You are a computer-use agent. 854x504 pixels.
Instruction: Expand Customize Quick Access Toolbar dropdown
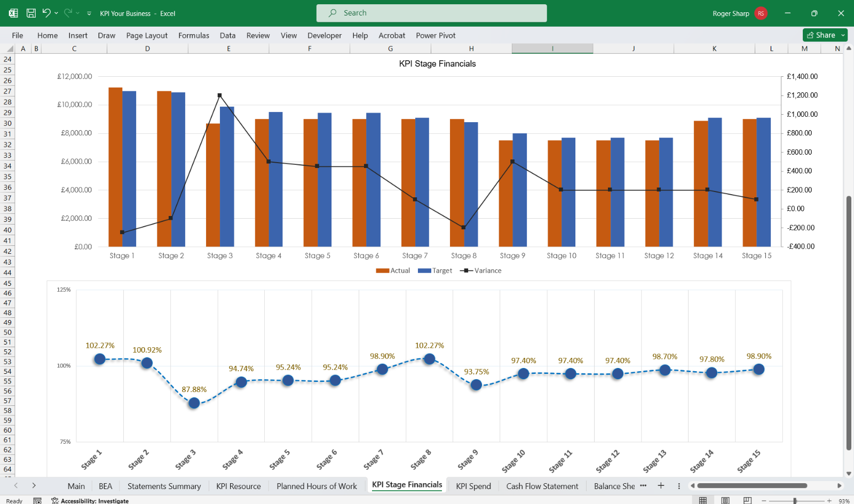[89, 13]
